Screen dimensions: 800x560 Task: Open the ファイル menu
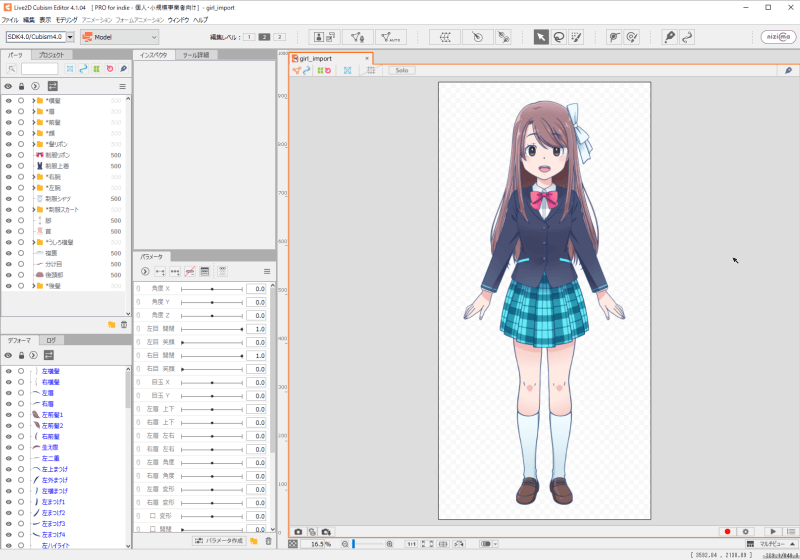(x=10, y=20)
